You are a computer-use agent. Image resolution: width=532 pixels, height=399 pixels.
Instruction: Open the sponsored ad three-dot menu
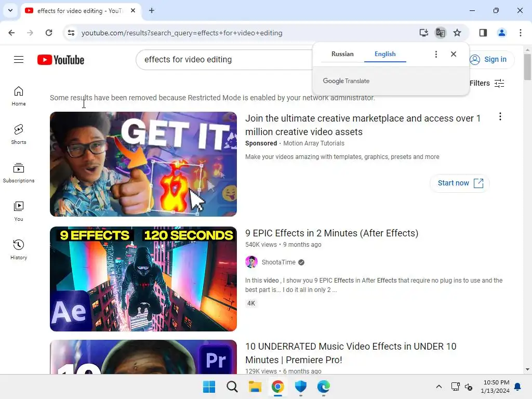(500, 117)
